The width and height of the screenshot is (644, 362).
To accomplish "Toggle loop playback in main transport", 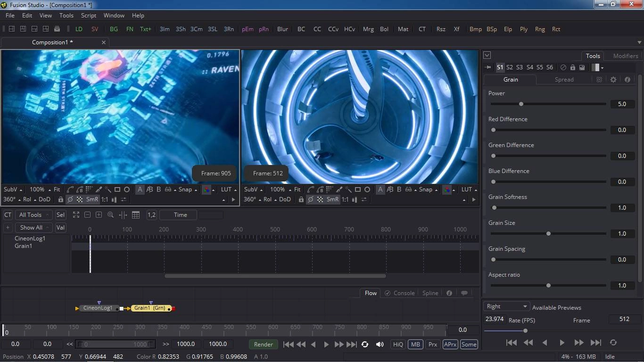I will point(364,345).
